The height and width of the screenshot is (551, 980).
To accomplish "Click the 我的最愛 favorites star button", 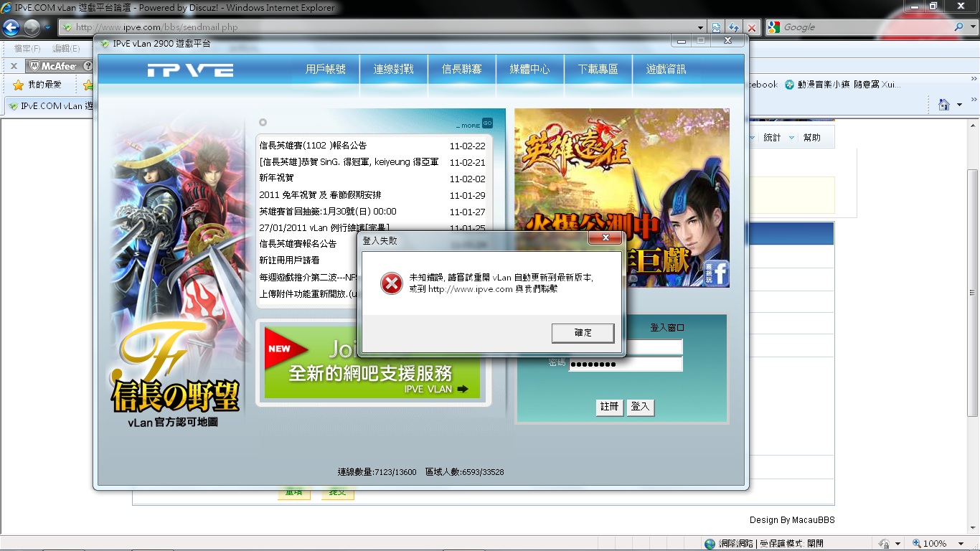I will pyautogui.click(x=37, y=85).
